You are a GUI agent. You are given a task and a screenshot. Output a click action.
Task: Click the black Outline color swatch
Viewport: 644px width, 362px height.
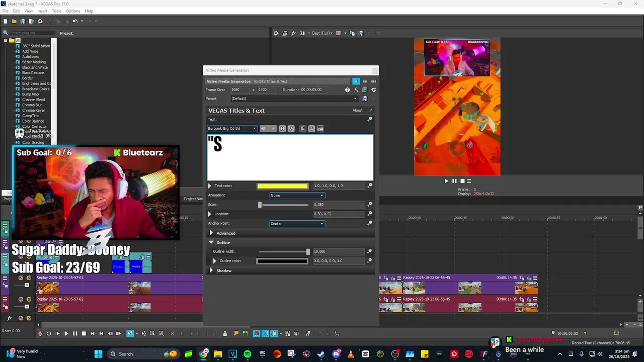(x=282, y=261)
